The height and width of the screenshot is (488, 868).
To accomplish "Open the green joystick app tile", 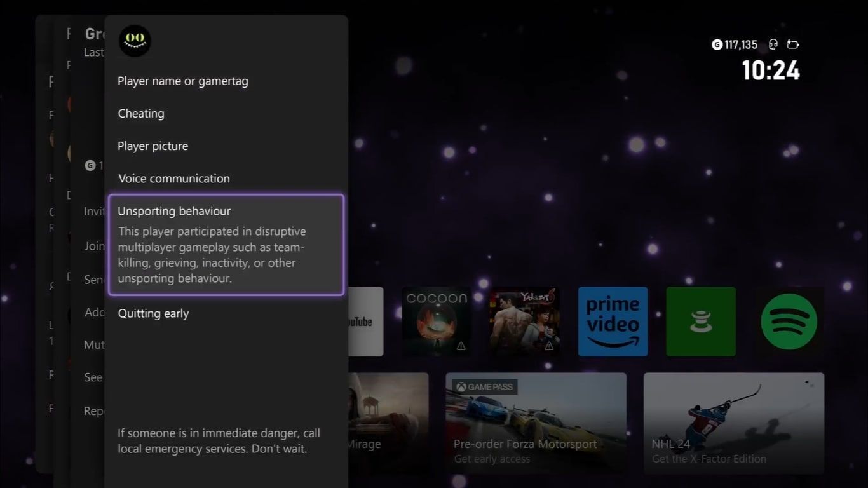I will pyautogui.click(x=701, y=322).
